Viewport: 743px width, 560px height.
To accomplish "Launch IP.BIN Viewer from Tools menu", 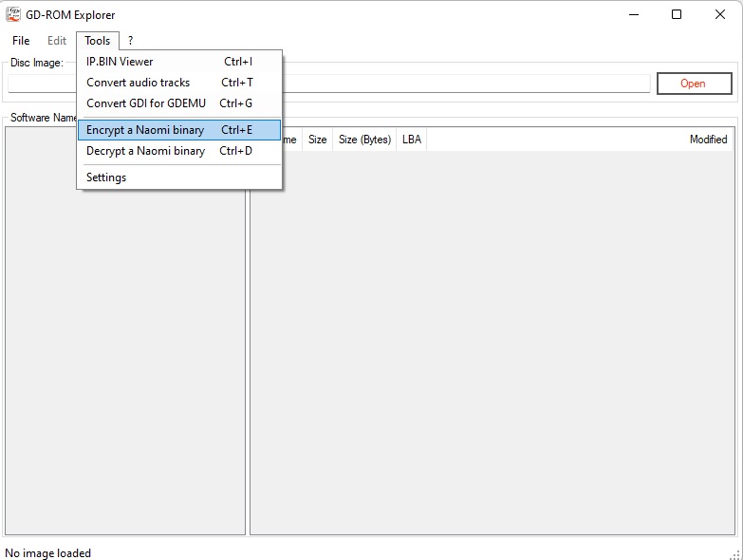I will pos(179,62).
